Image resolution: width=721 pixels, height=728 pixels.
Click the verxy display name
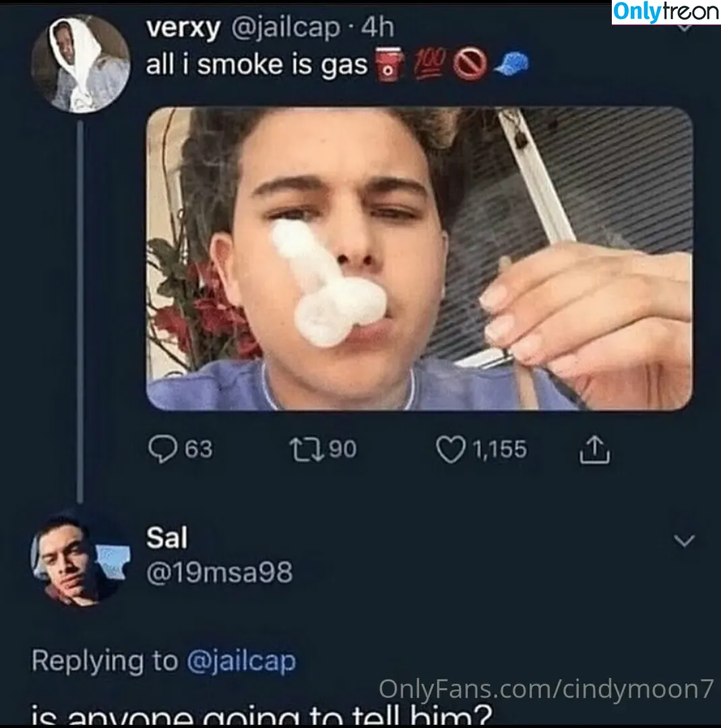[x=183, y=28]
